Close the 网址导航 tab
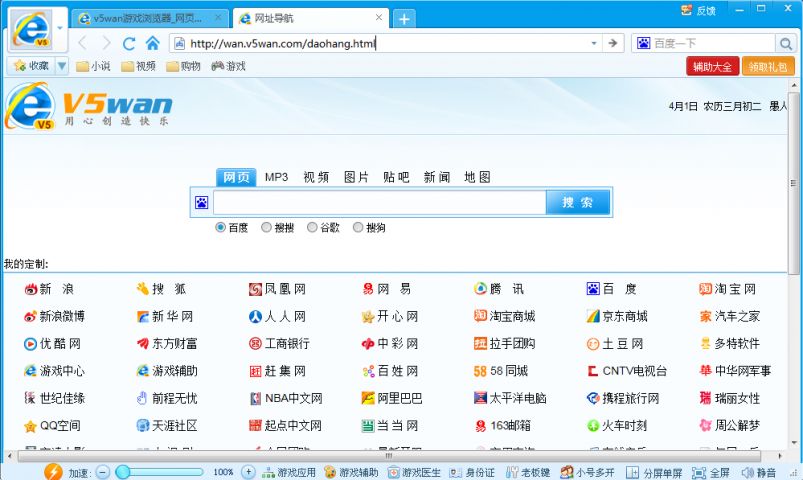 [x=378, y=17]
